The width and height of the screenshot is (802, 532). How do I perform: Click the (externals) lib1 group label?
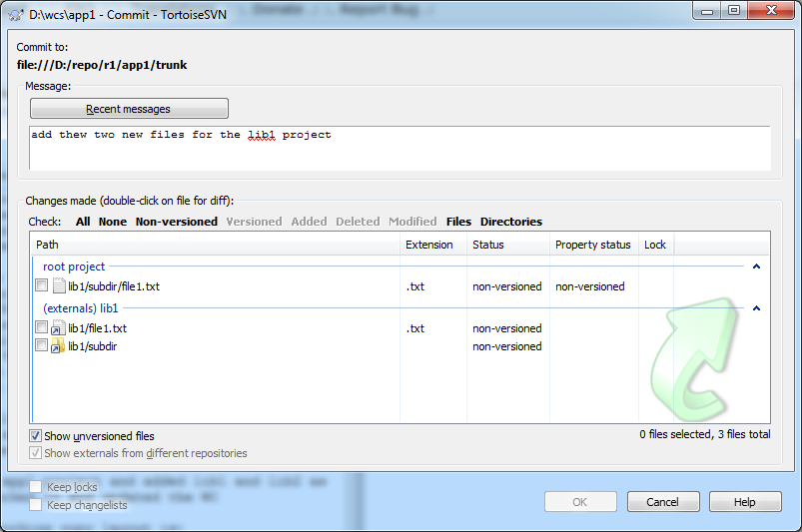tap(80, 308)
